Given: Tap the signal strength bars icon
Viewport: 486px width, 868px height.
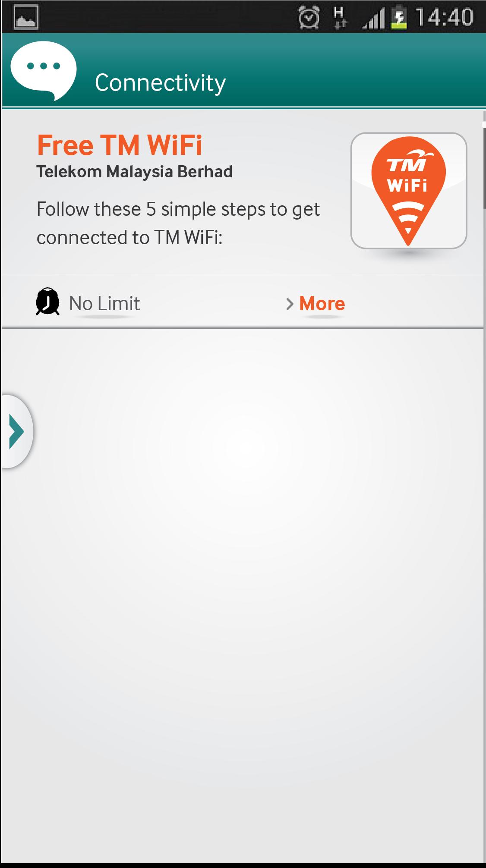Looking at the screenshot, I should (x=374, y=19).
